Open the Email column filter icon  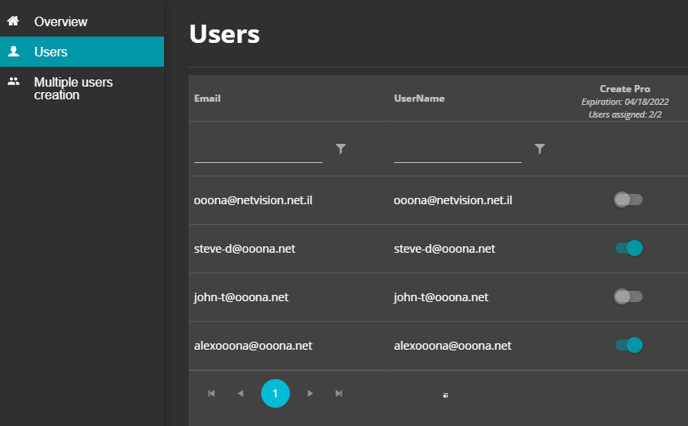point(341,149)
